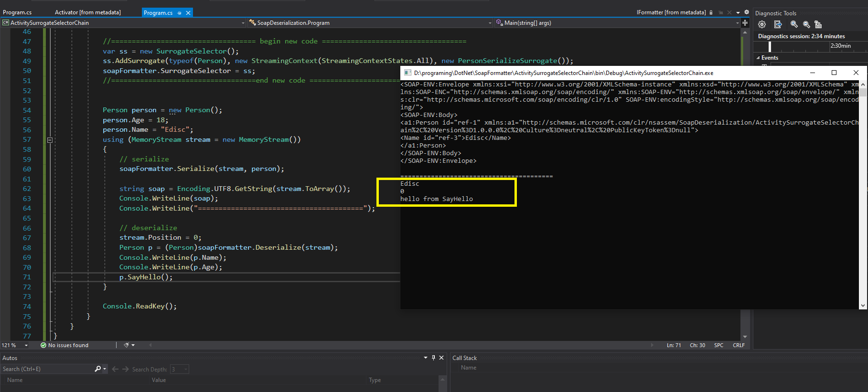Click the horizontal scrollbar left arrow
This screenshot has width=868, height=392.
[x=150, y=345]
